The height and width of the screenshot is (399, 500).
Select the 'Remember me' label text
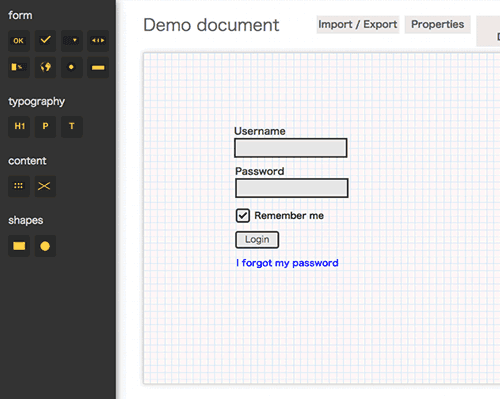[x=289, y=216]
